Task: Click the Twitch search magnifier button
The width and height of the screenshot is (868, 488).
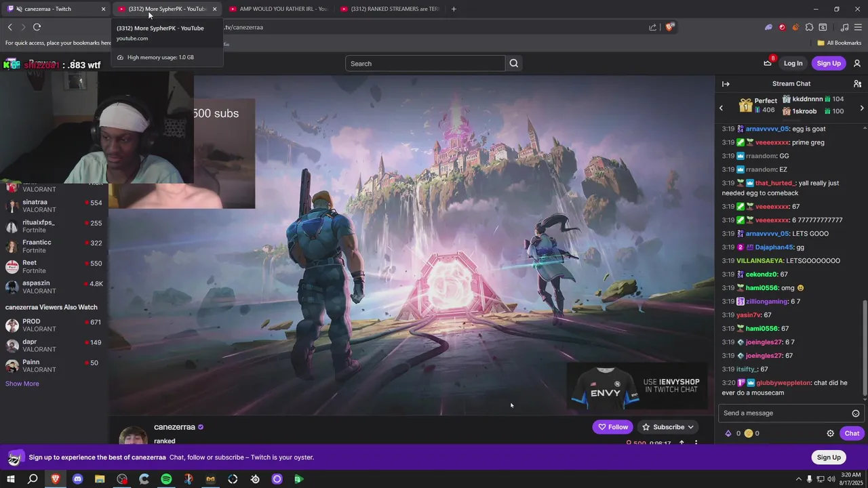Action: [x=513, y=63]
